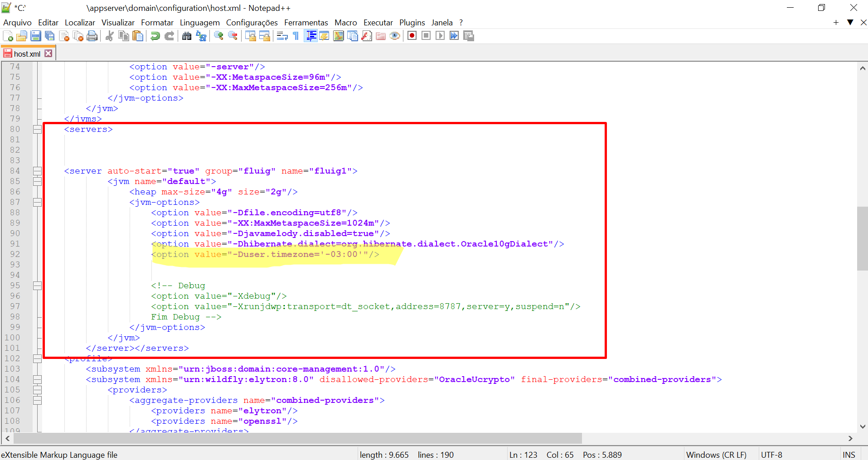The height and width of the screenshot is (460, 868).
Task: Collapse the providers fold at line 105
Action: (37, 390)
